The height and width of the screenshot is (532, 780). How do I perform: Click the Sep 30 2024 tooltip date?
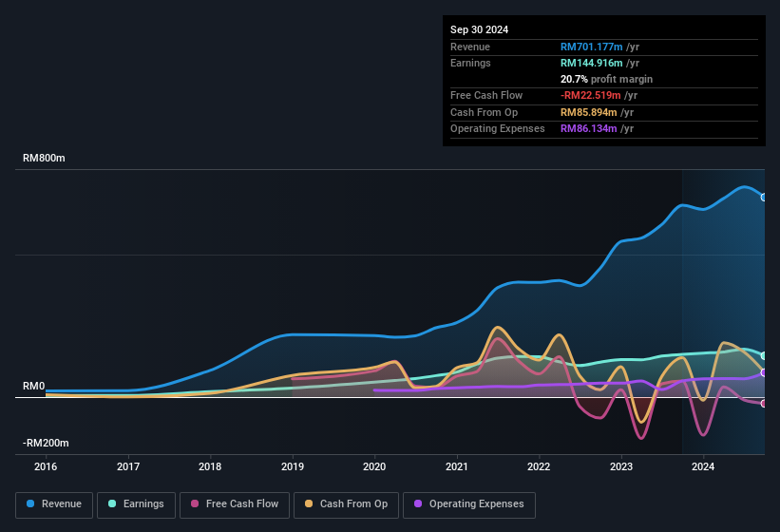pyautogui.click(x=479, y=29)
